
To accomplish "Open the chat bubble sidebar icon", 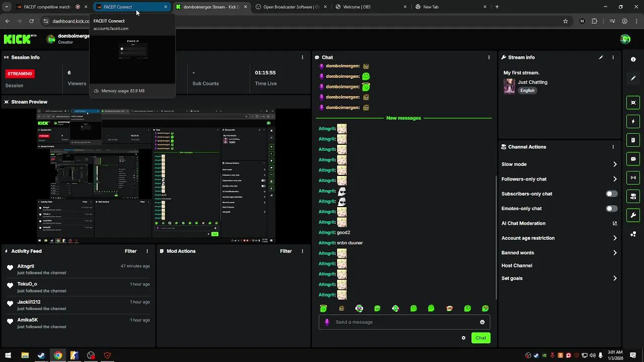I will click(x=633, y=159).
